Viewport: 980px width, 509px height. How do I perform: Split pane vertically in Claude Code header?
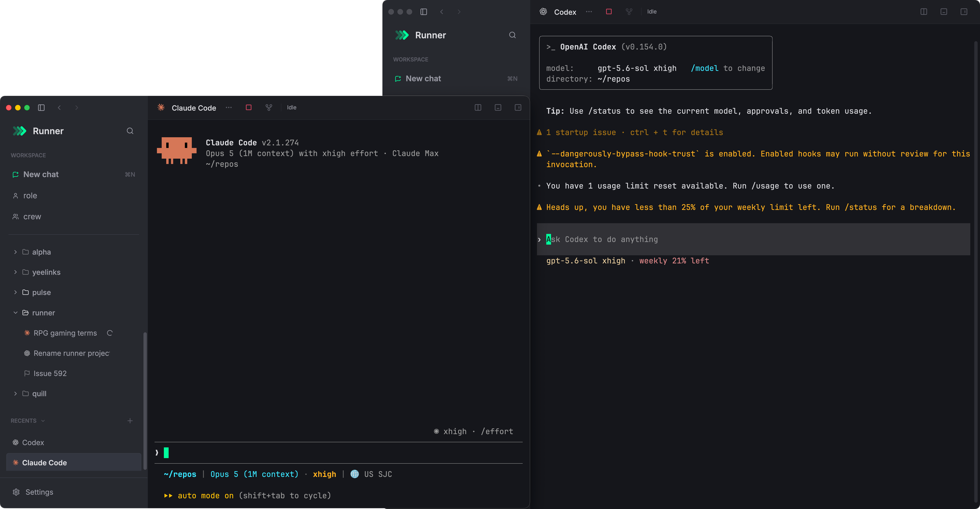click(x=478, y=108)
